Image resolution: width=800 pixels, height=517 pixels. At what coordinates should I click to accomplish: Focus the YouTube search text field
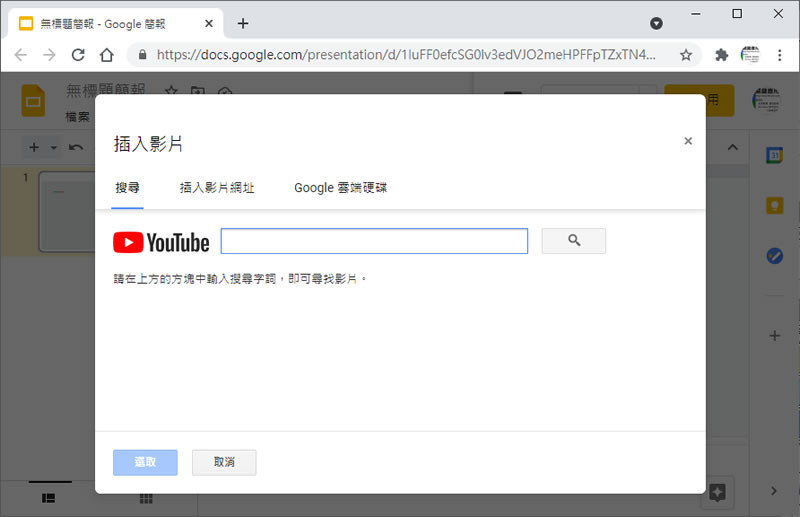[374, 241]
